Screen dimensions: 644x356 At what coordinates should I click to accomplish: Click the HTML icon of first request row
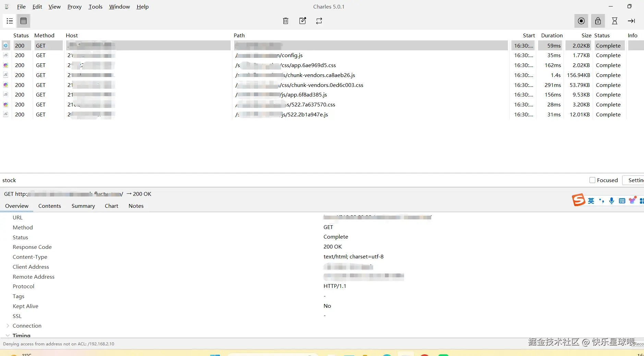coord(5,46)
